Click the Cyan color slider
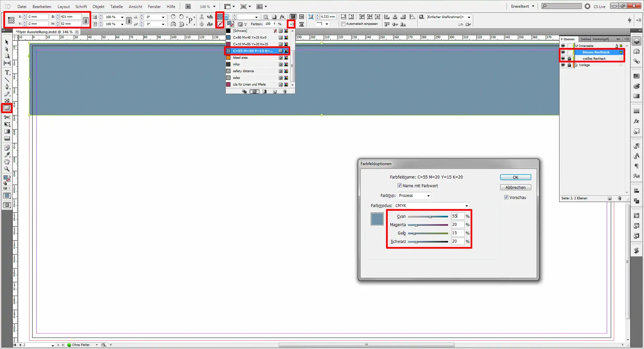 [x=428, y=217]
